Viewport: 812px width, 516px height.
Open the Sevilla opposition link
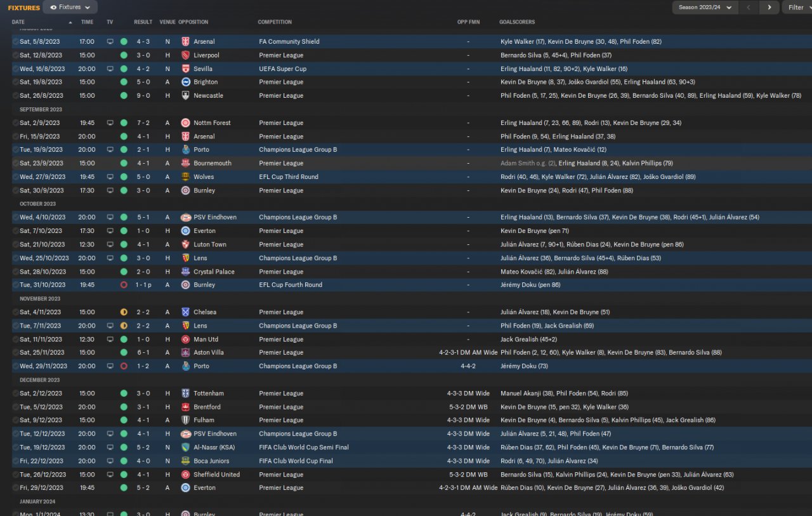pos(203,69)
